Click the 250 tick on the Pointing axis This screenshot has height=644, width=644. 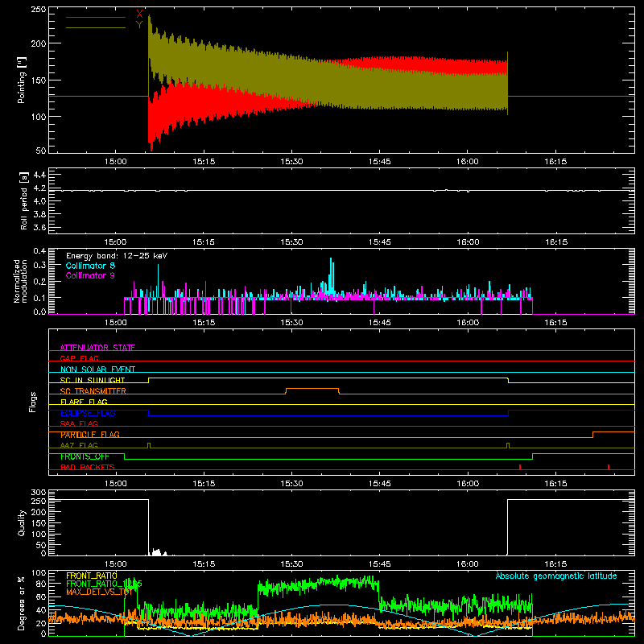point(38,10)
